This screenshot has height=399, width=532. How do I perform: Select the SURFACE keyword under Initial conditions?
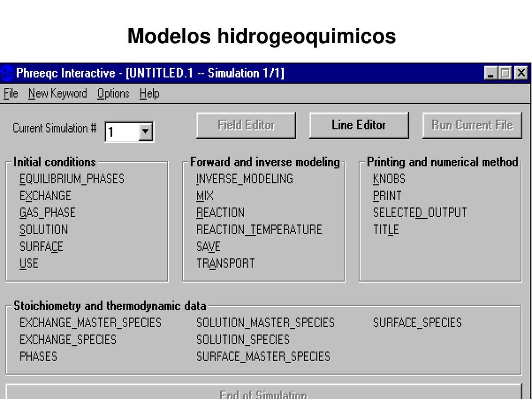point(42,247)
